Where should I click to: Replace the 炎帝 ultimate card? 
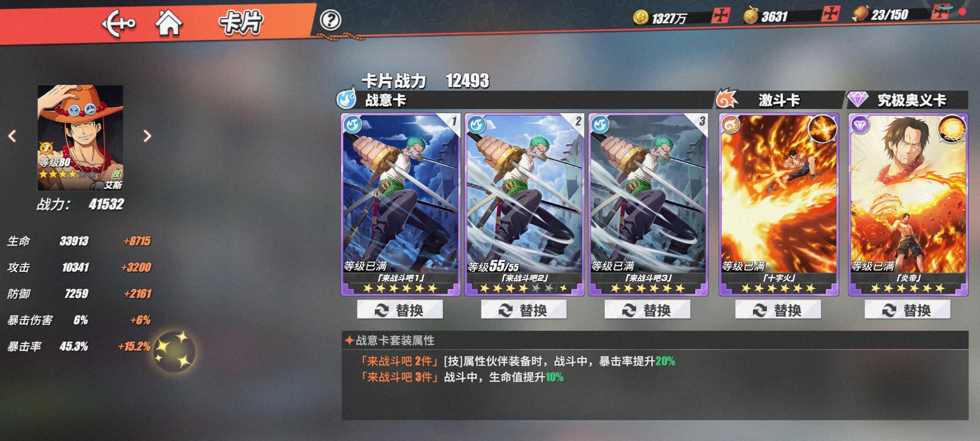(907, 310)
